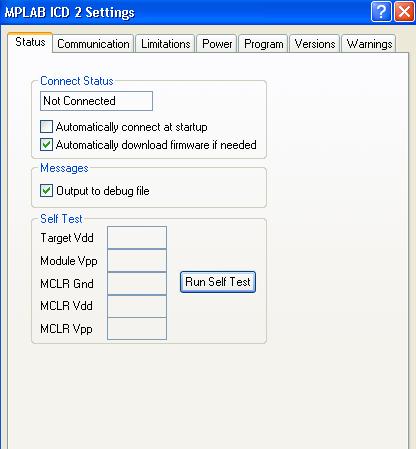Switch to the Communication tab
The image size is (416, 449).
click(93, 44)
